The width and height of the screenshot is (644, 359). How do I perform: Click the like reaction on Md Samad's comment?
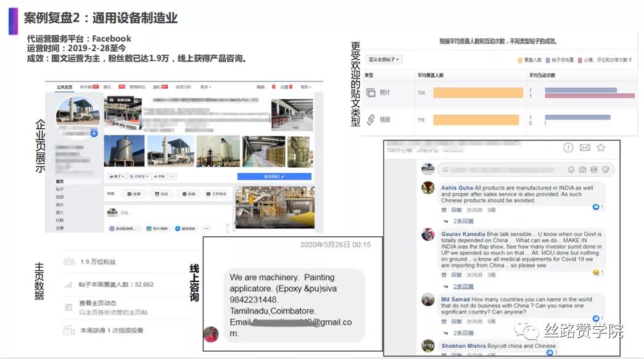[x=595, y=318]
